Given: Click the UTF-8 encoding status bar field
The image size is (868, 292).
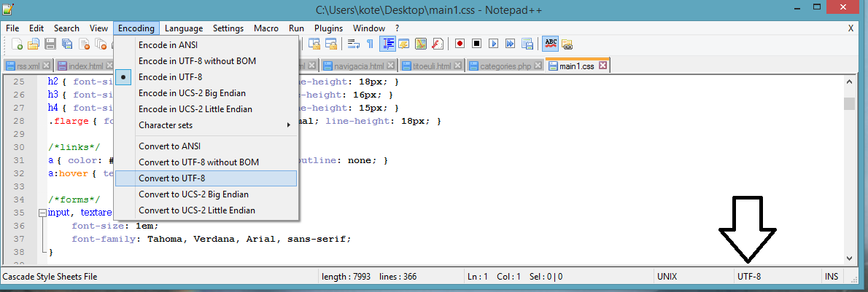Looking at the screenshot, I should click(749, 277).
